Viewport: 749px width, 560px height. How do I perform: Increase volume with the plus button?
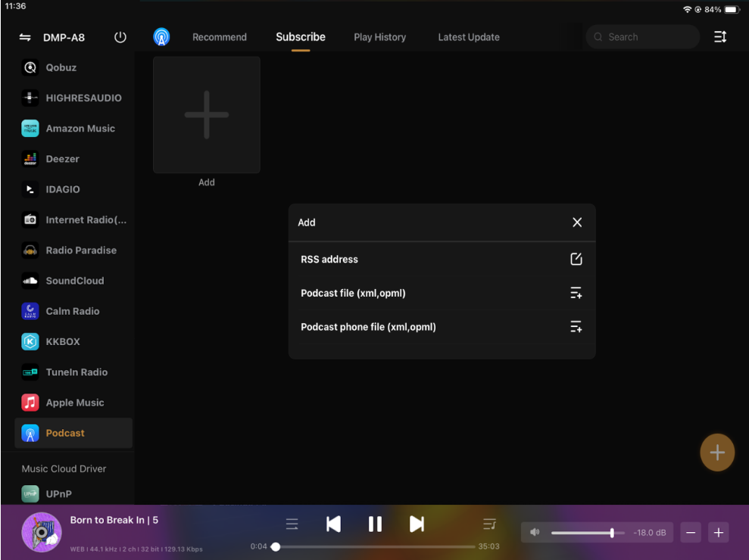pos(719,533)
